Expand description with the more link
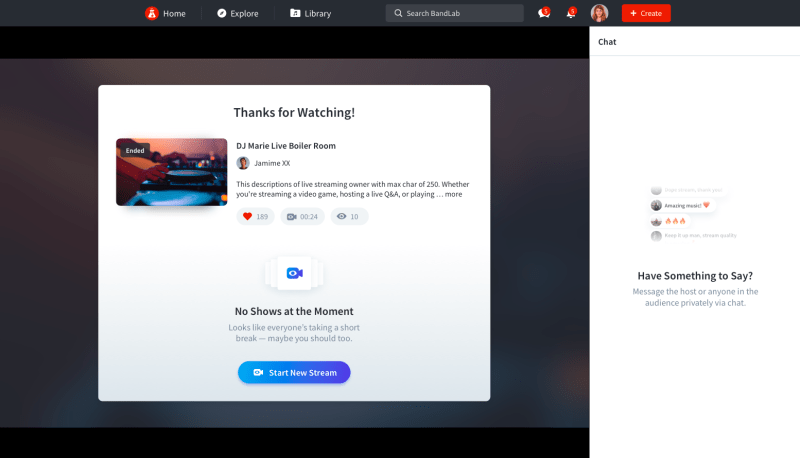Screen dimensions: 800x458 point(454,194)
